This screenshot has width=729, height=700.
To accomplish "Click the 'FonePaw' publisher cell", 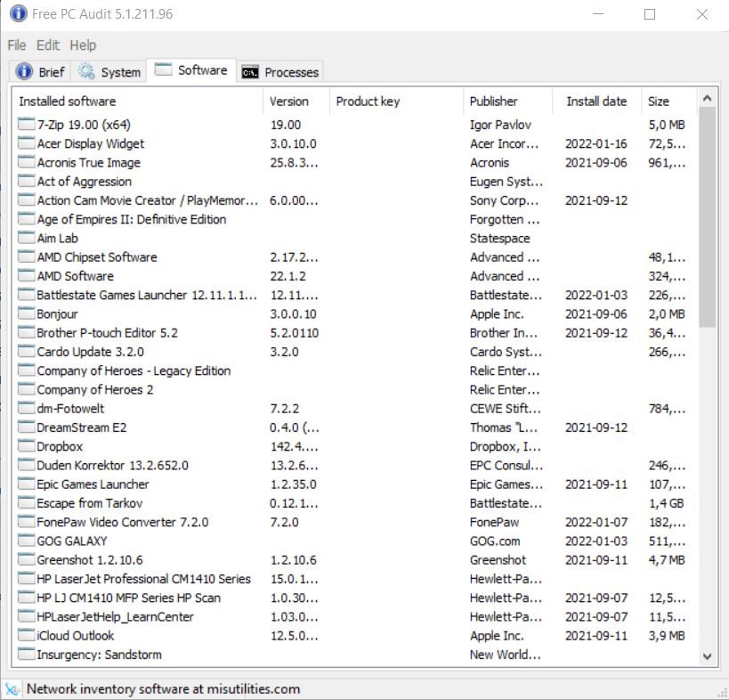I will point(494,522).
